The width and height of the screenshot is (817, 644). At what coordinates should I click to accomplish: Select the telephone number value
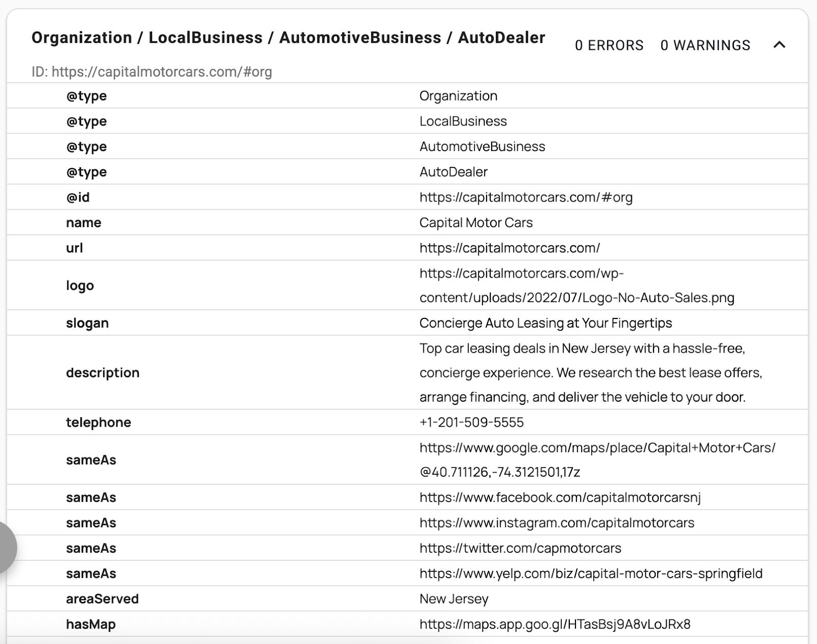[x=471, y=423]
